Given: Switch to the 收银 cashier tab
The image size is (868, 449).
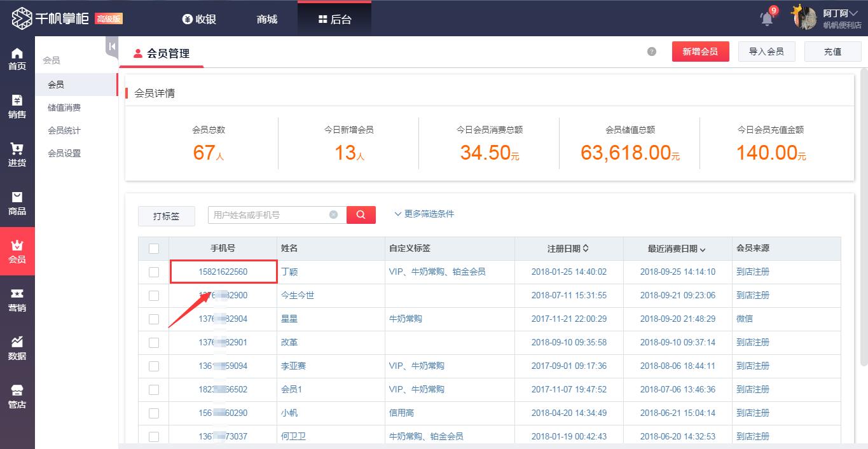Looking at the screenshot, I should coord(199,19).
